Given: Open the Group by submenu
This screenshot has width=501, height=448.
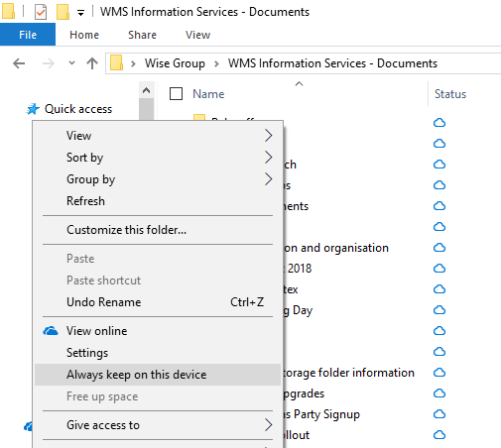Looking at the screenshot, I should [x=158, y=179].
